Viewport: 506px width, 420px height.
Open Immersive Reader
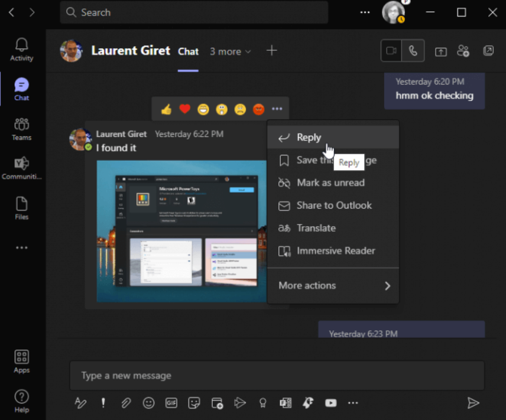(333, 251)
